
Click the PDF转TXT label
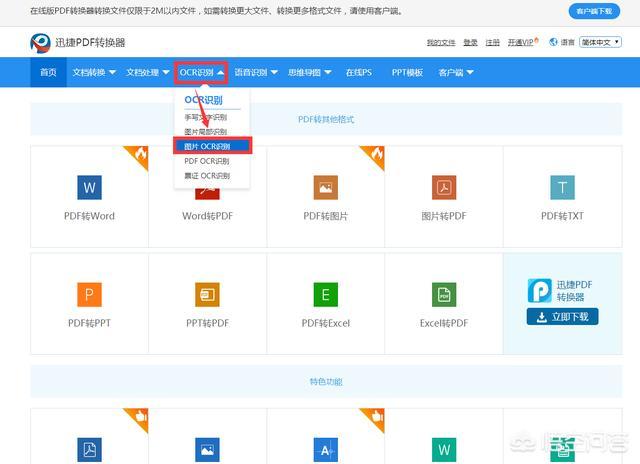[562, 216]
